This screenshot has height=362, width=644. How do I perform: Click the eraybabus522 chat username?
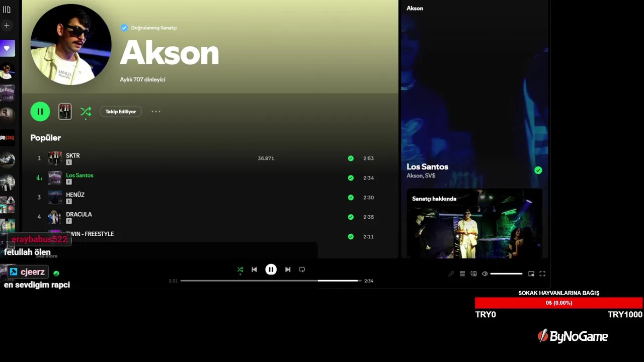[x=39, y=239]
